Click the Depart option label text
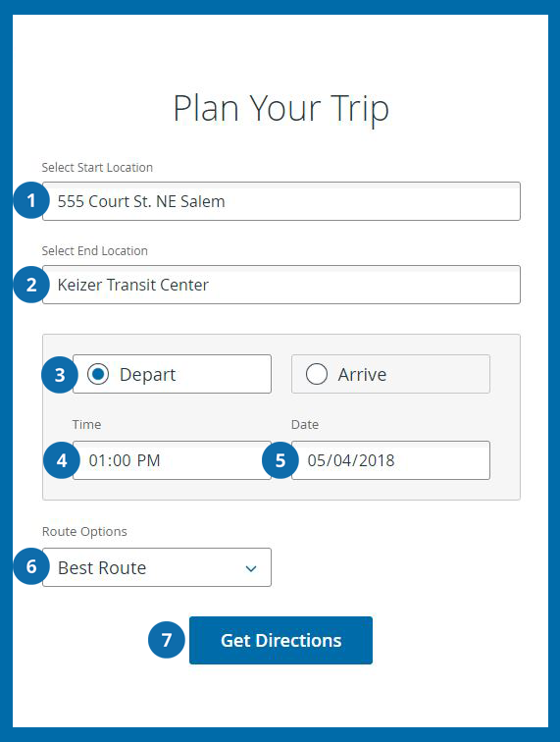 pos(147,375)
